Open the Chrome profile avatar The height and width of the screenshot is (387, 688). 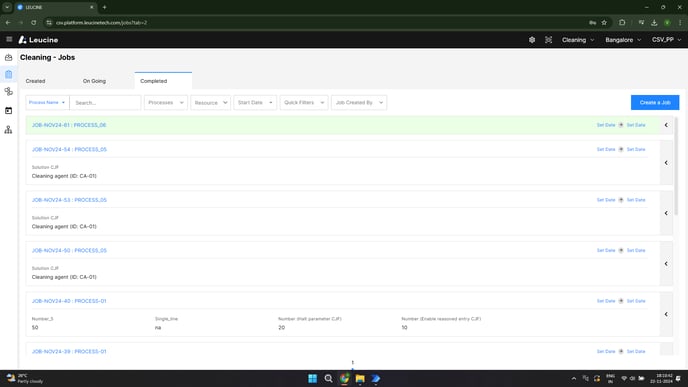tap(667, 22)
